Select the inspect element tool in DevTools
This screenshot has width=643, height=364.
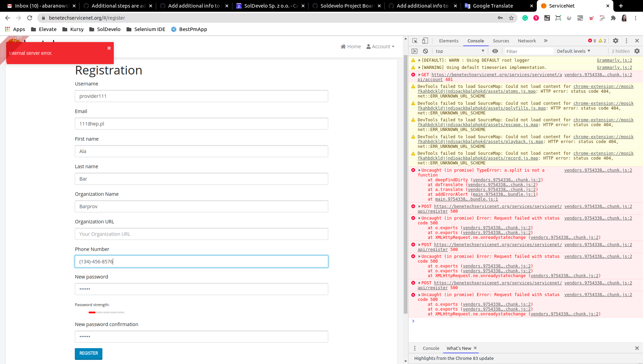[415, 41]
